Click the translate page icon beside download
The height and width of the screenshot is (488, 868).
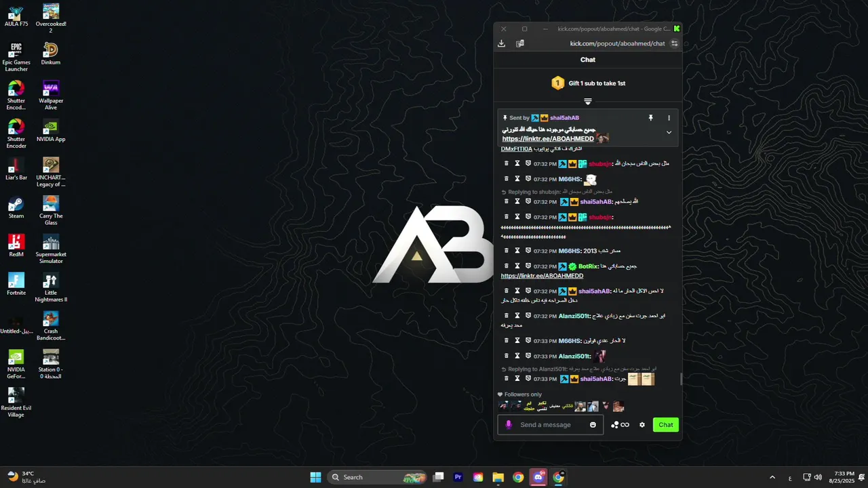tap(520, 43)
